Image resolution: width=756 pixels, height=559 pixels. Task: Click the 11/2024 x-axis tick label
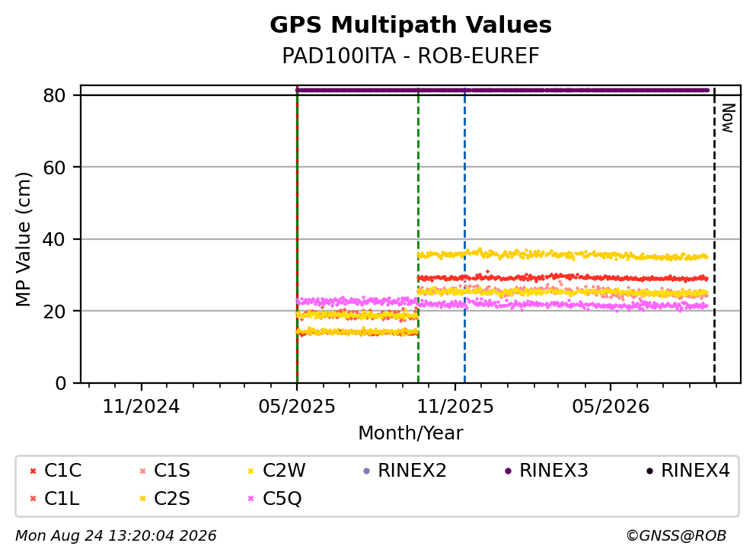[x=141, y=407]
